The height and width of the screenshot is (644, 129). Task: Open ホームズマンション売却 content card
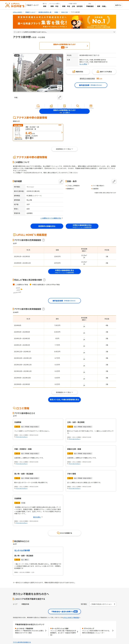[x=64, y=632]
